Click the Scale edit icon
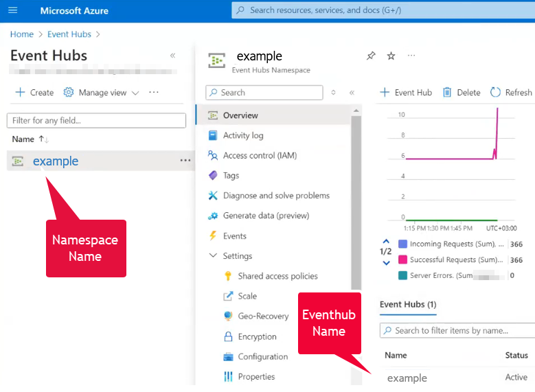535x392 pixels. [228, 296]
